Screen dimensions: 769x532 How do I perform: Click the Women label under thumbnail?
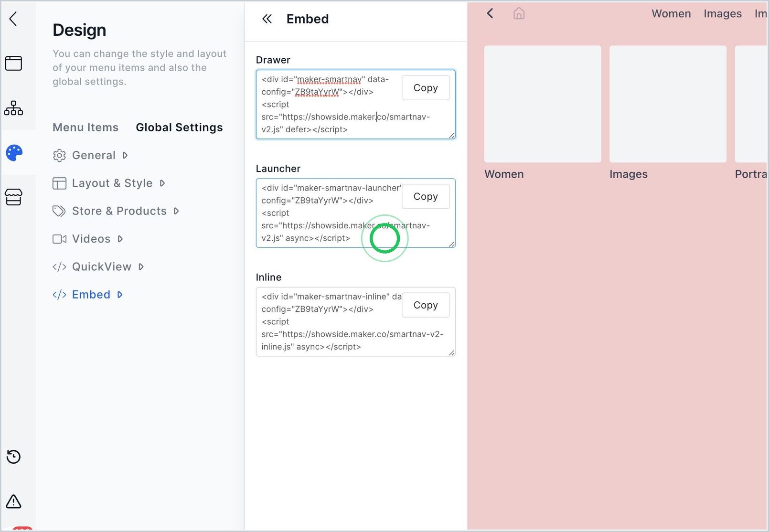(504, 174)
